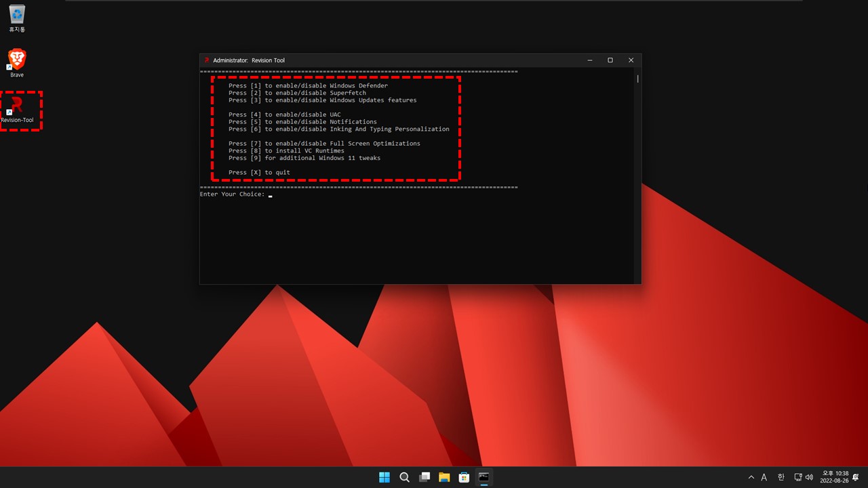Click the 'install VC Runtimes' option line
The height and width of the screenshot is (488, 868).
(x=286, y=150)
